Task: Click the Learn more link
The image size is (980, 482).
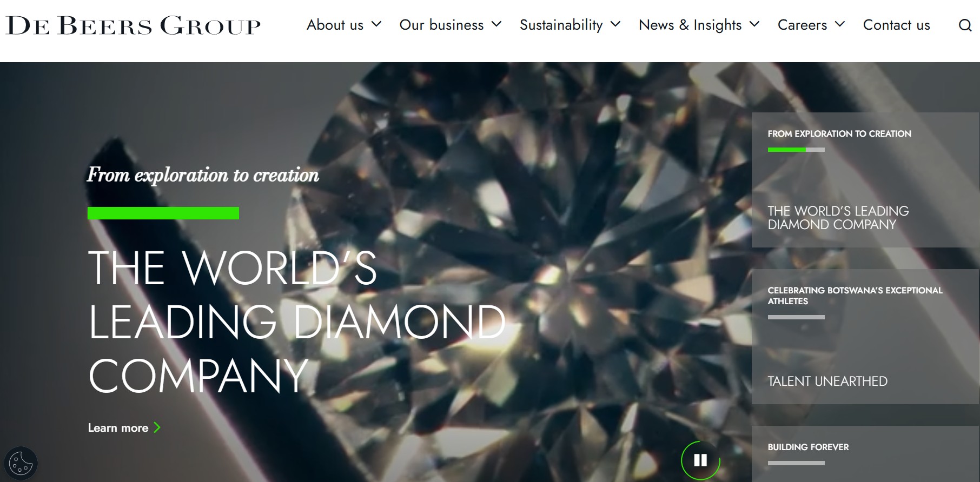Action: pyautogui.click(x=118, y=428)
